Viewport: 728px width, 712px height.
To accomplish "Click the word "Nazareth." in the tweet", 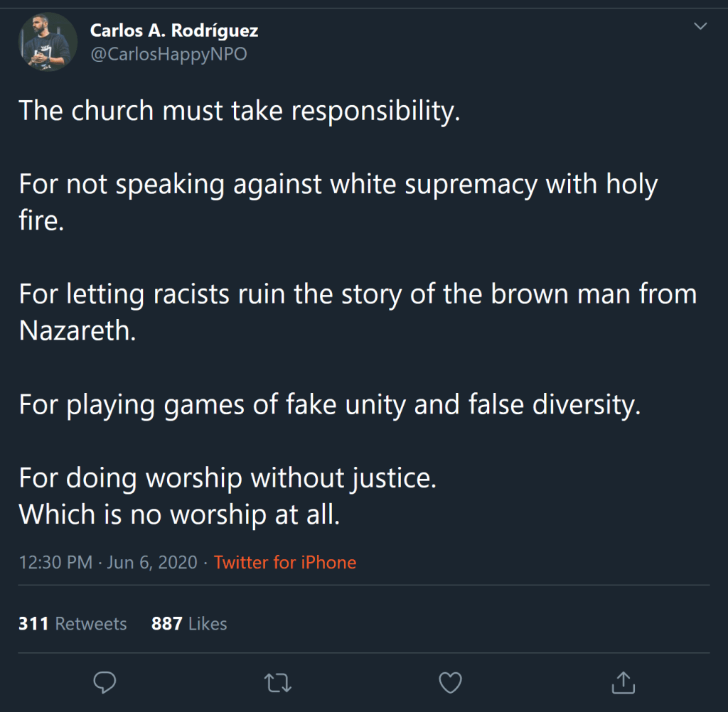I will [77, 331].
